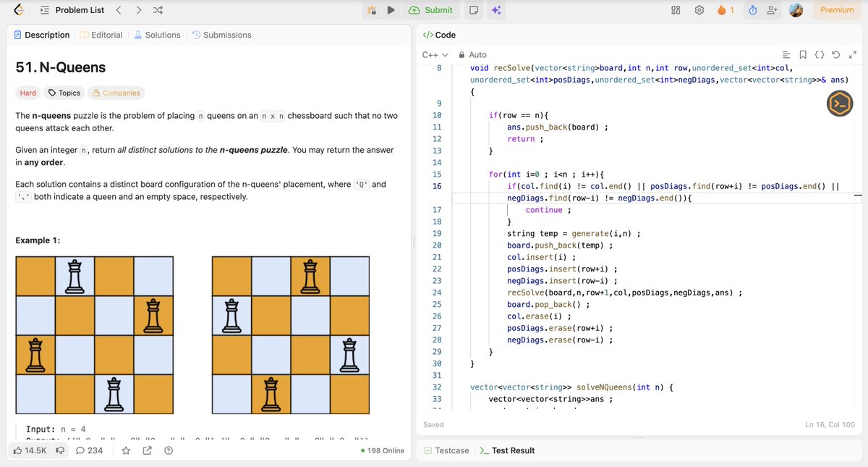Open the layout grid icon
868x467 pixels.
676,10
